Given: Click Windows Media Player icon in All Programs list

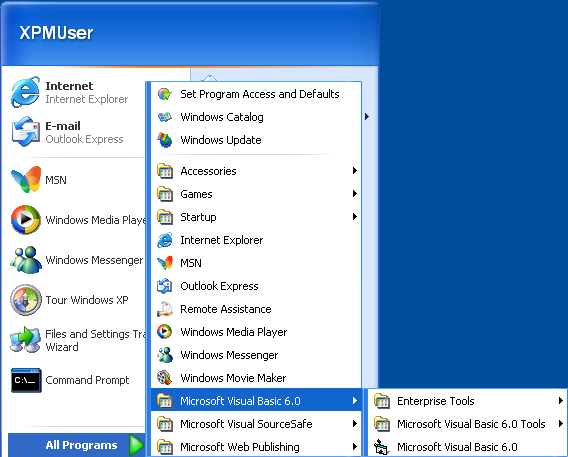Looking at the screenshot, I should (165, 332).
